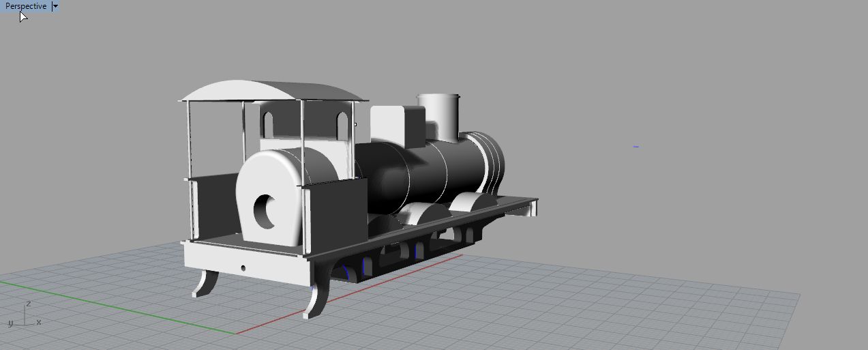Select the curved cab roof
Image resolution: width=868 pixels, height=350 pixels.
coord(272,91)
